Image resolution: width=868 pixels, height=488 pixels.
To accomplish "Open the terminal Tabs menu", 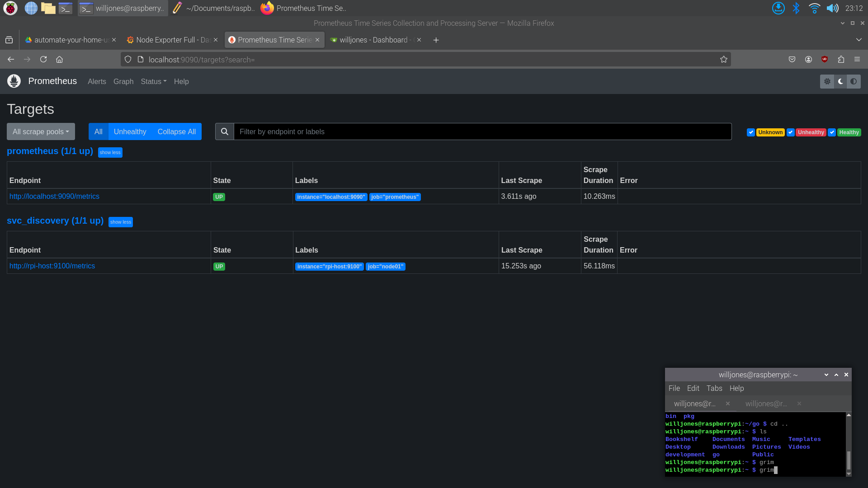I will pyautogui.click(x=714, y=388).
